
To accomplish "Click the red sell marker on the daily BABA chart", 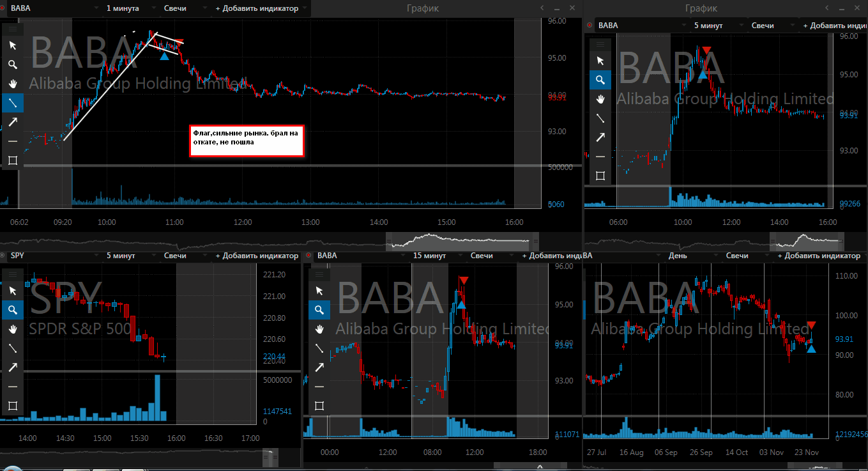I will tap(811, 325).
